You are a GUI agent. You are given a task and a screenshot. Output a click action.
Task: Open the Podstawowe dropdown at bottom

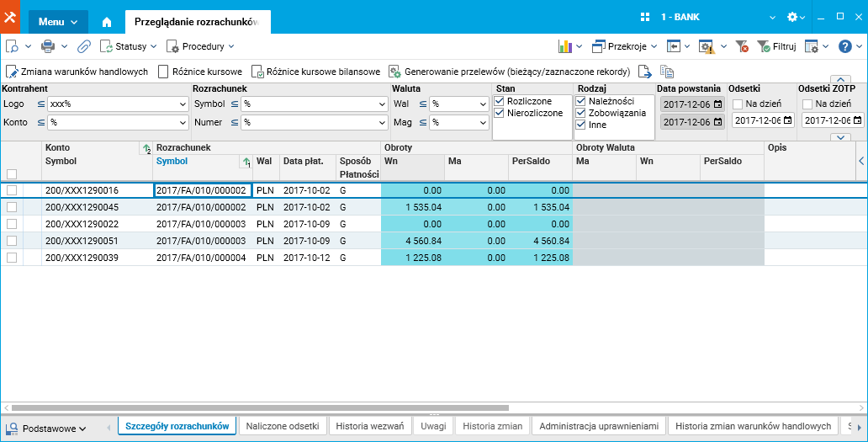47,429
